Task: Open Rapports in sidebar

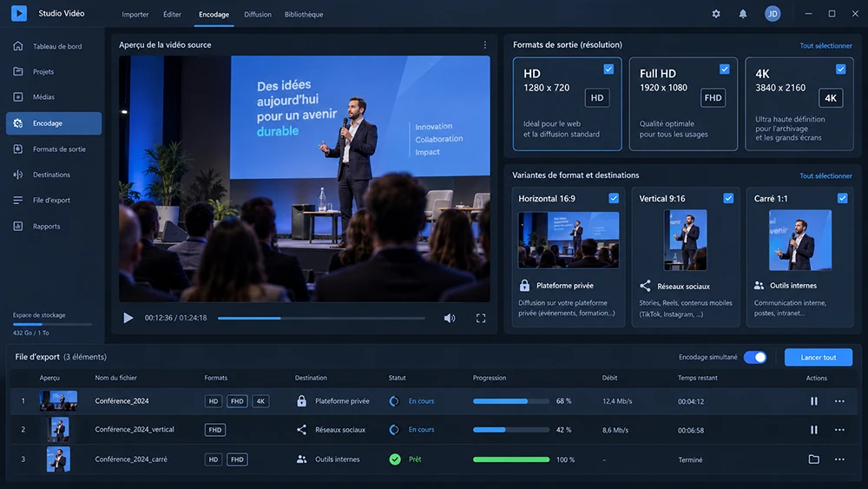Action: (54, 226)
